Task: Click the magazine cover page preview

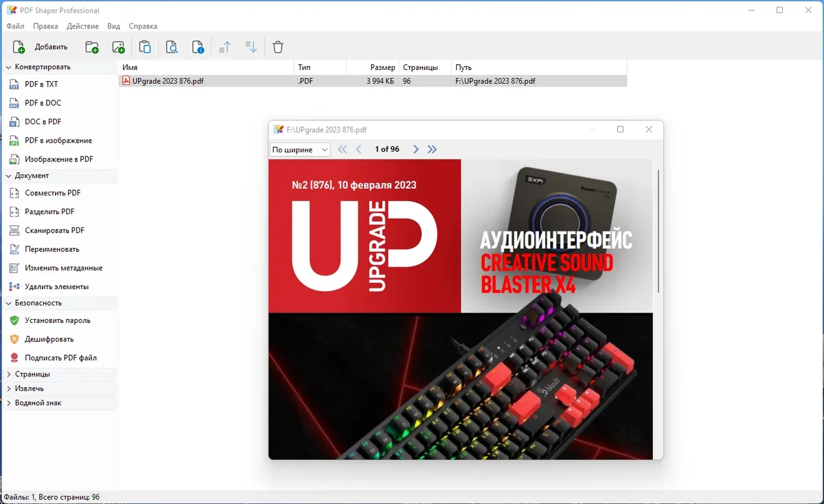Action: pyautogui.click(x=461, y=309)
